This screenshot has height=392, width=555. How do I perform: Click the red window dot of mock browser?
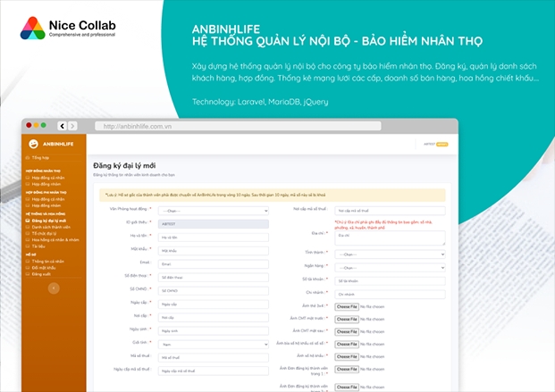[29, 125]
